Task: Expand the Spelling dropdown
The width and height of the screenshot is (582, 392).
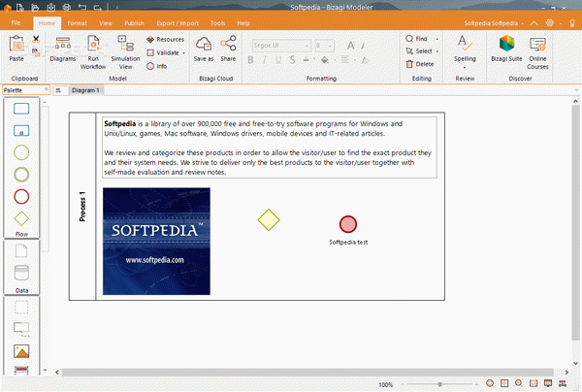Action: point(465,68)
